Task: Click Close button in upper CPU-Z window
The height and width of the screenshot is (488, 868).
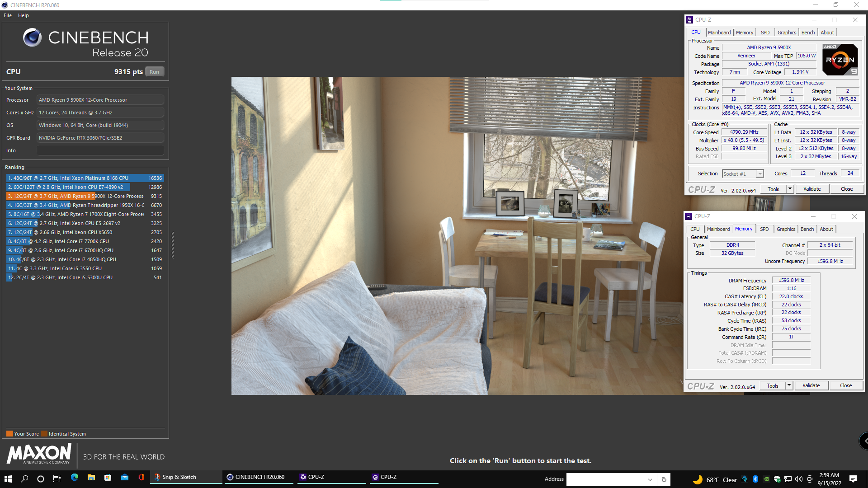Action: tap(847, 189)
